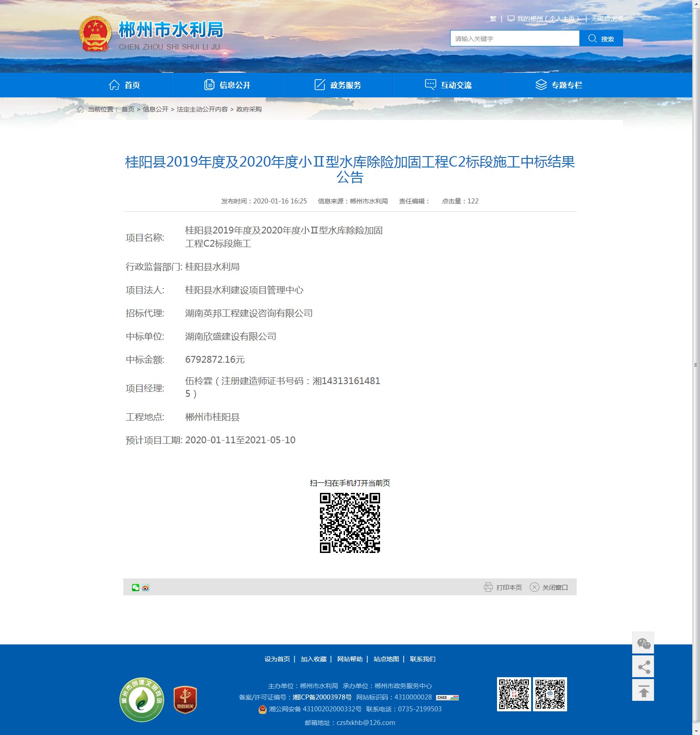Click the 湖南欣盛建设有限公司 winning bidder text
The image size is (700, 735).
tap(231, 336)
